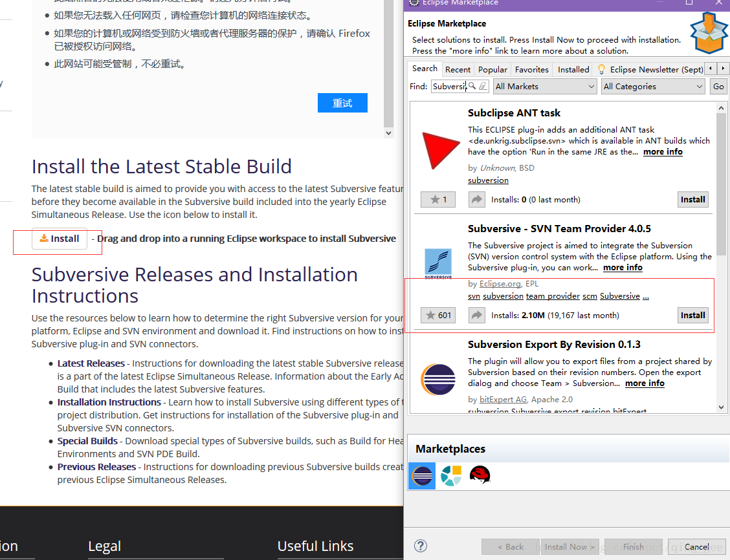Click the Subclipse ANT task title
Image resolution: width=730 pixels, height=560 pixels.
click(x=514, y=113)
